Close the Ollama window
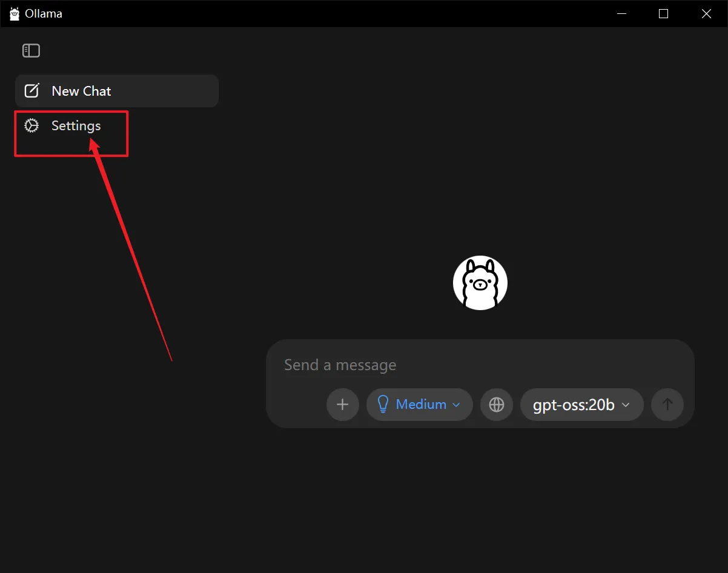 point(706,13)
